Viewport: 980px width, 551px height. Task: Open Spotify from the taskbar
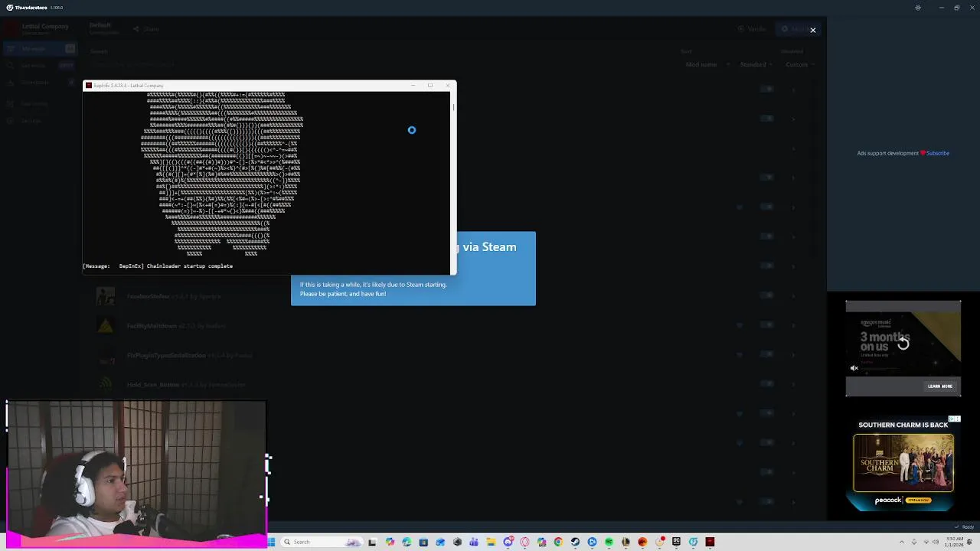(609, 542)
